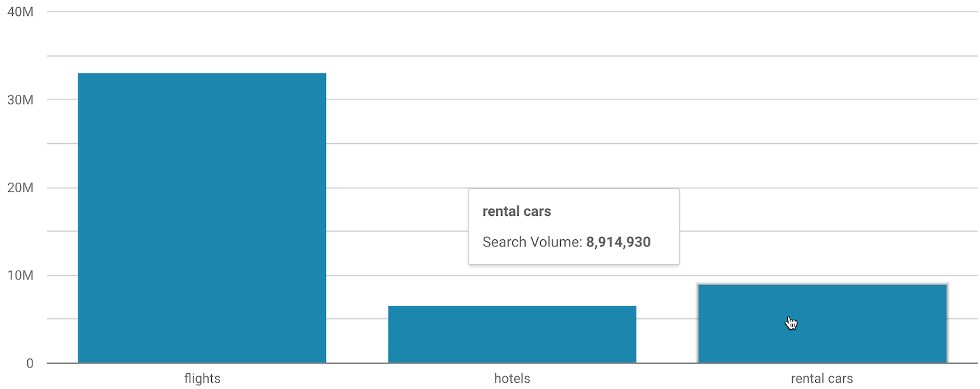Click the "flights" x-axis label
The height and width of the screenshot is (389, 980).
202,379
